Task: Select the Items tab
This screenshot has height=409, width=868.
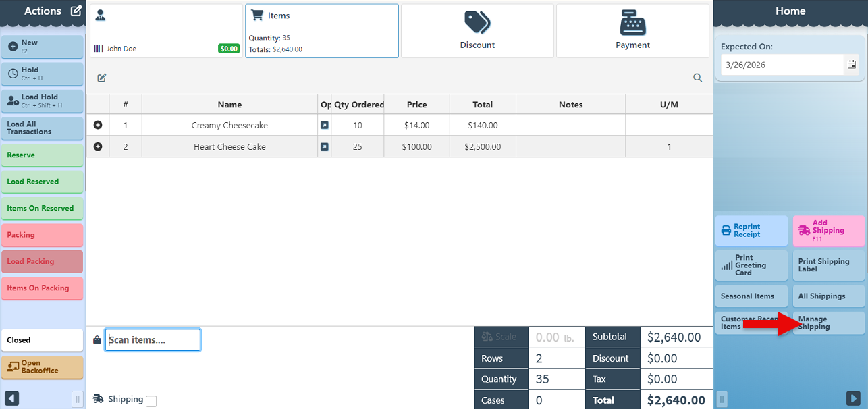Action: pyautogui.click(x=321, y=31)
